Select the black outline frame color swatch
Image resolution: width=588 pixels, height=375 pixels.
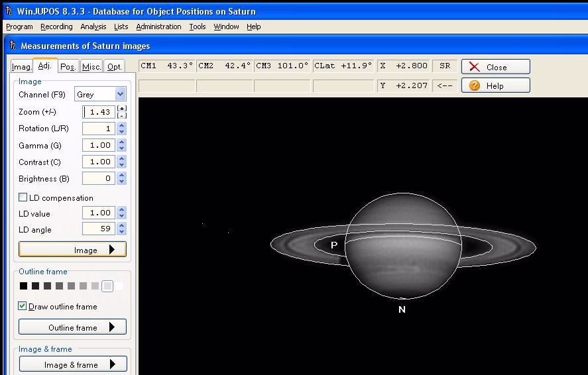pyautogui.click(x=24, y=286)
